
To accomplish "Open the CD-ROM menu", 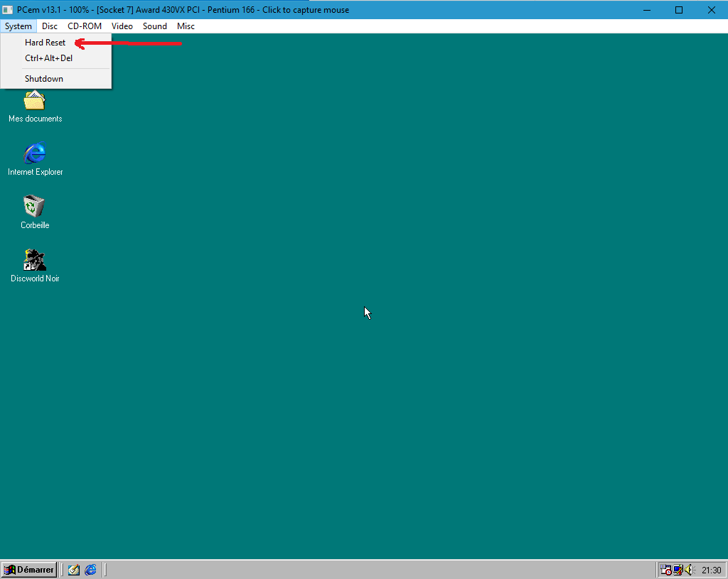I will click(x=85, y=26).
